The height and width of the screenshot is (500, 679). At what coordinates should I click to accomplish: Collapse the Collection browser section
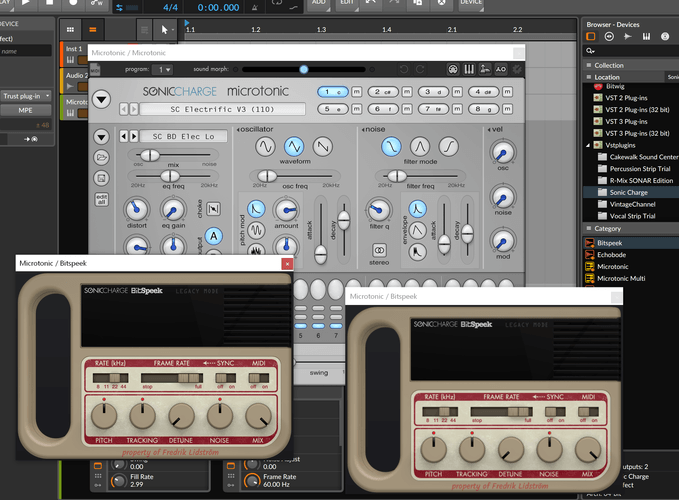click(x=588, y=65)
